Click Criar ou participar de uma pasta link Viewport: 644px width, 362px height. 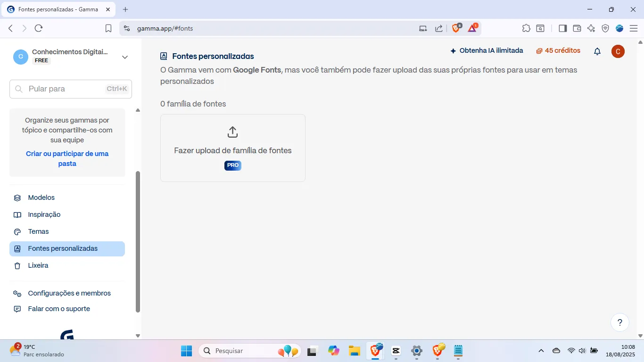click(x=67, y=159)
